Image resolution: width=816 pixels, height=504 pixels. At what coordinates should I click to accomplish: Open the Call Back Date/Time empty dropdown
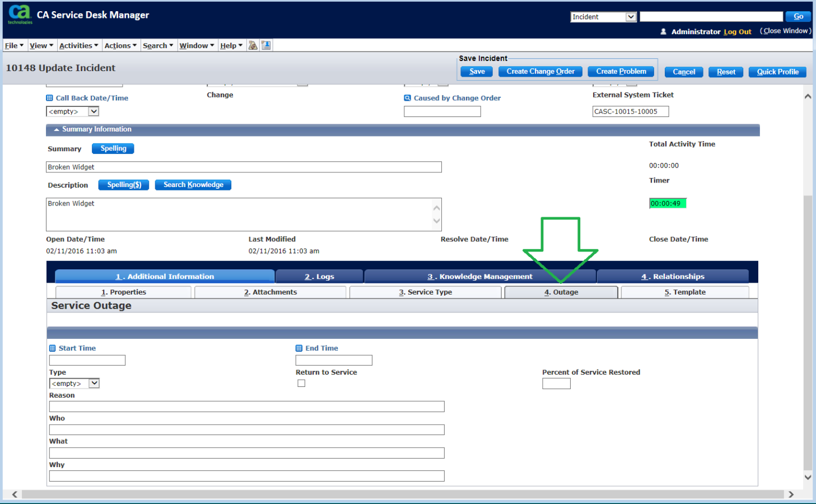pyautogui.click(x=73, y=111)
